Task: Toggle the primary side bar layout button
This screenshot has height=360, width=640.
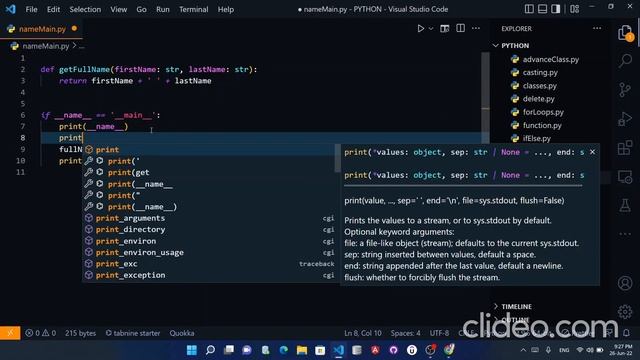Action: tap(529, 9)
